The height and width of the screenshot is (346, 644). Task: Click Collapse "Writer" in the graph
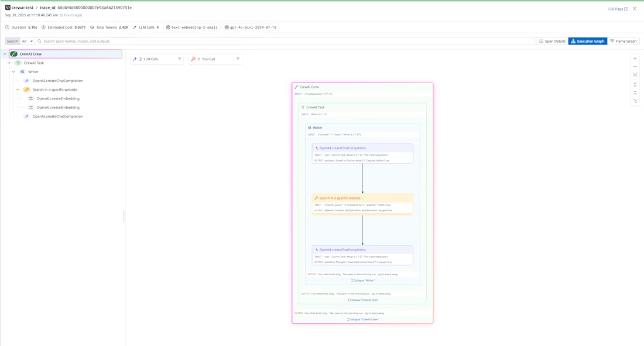363,280
